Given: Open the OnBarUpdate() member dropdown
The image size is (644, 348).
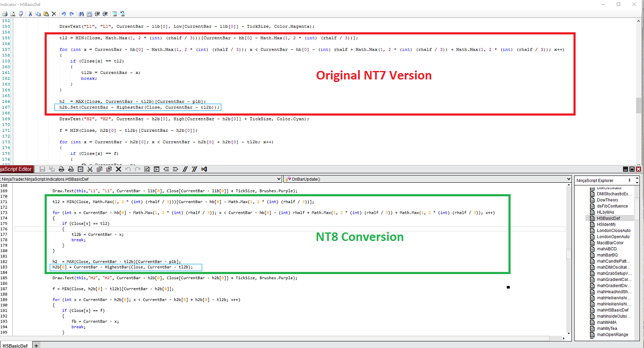Looking at the screenshot, I should 428,179.
